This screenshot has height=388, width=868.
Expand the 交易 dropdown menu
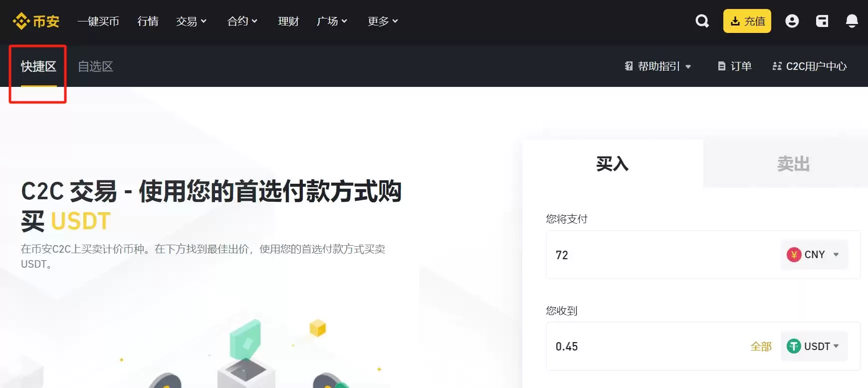pos(191,21)
